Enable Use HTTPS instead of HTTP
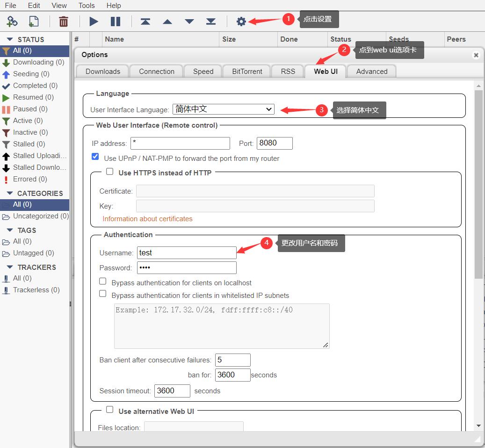Image resolution: width=485 pixels, height=448 pixels. (x=109, y=172)
